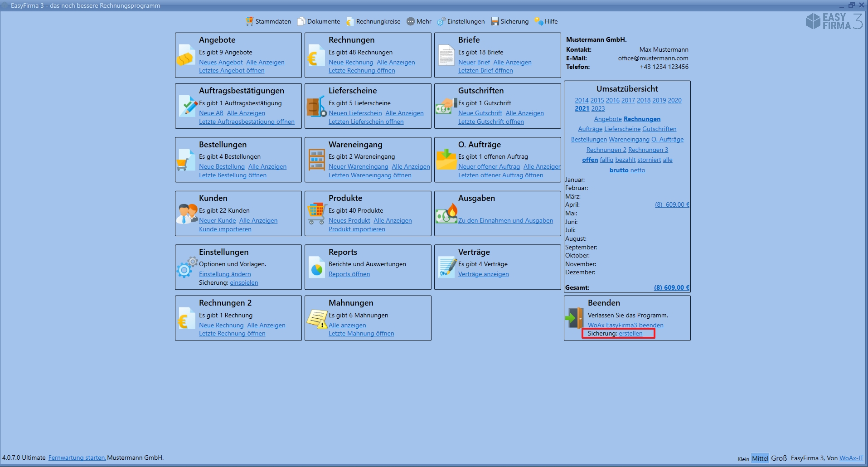Click WoAx EasyFirma3 beenden link
Screen dimensions: 868x467
click(x=626, y=325)
